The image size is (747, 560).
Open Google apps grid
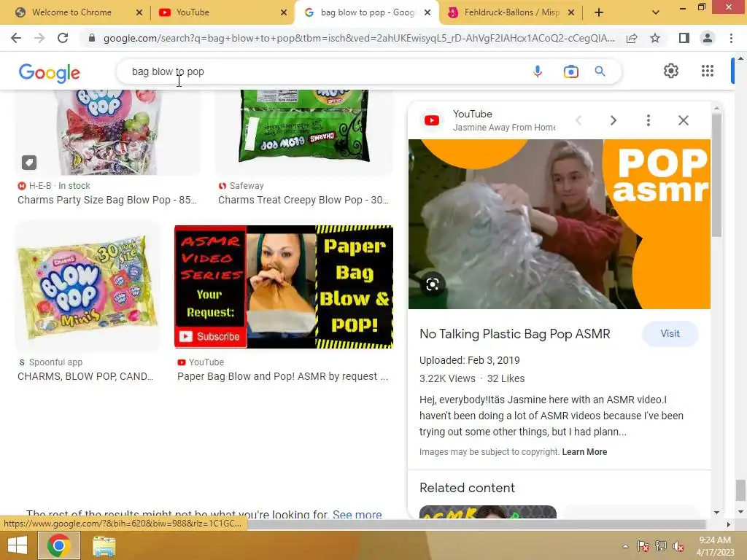(708, 71)
